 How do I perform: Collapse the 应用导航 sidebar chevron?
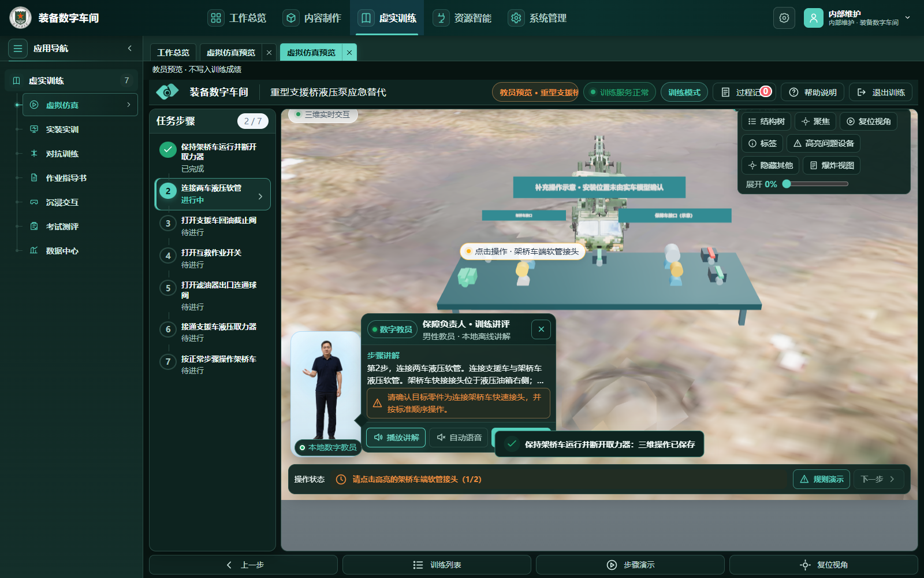[130, 49]
